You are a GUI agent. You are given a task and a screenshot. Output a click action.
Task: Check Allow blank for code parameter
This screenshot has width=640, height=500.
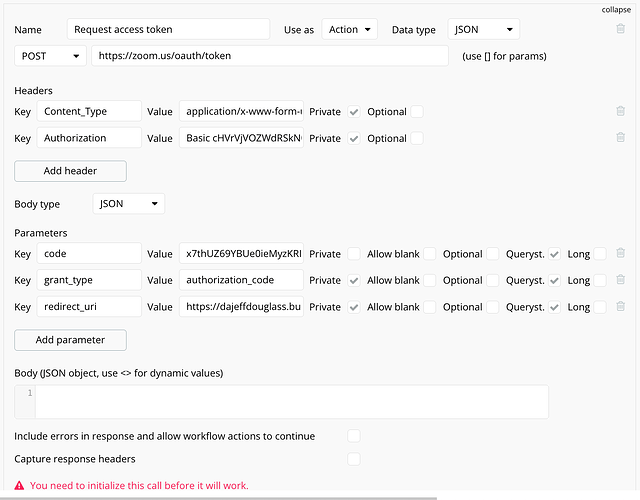click(430, 254)
